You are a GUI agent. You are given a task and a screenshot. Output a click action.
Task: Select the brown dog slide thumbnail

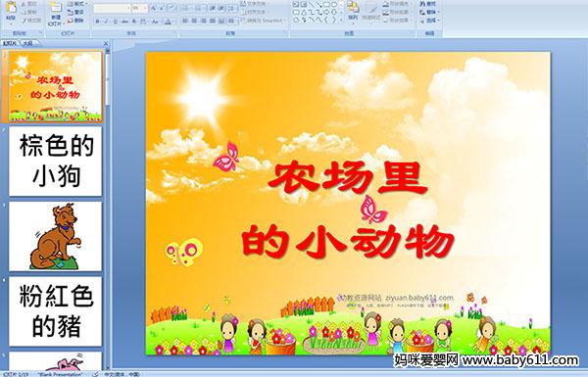[x=56, y=236]
